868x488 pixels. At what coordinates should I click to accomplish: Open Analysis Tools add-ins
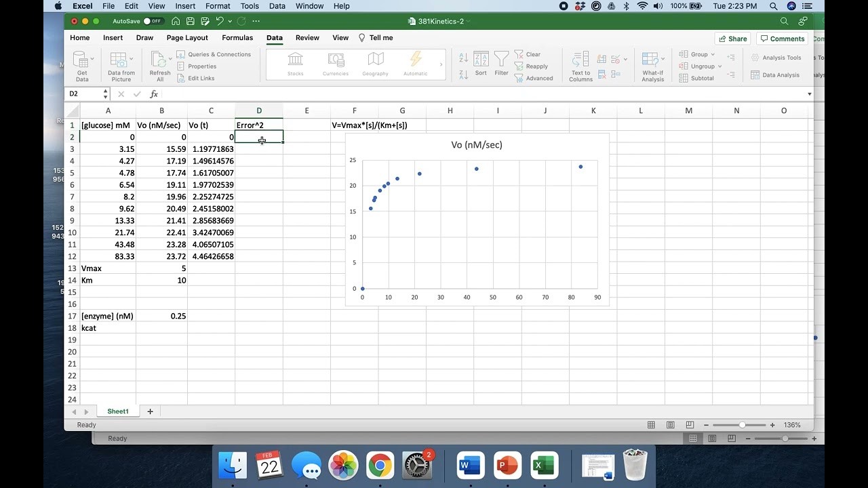click(775, 58)
